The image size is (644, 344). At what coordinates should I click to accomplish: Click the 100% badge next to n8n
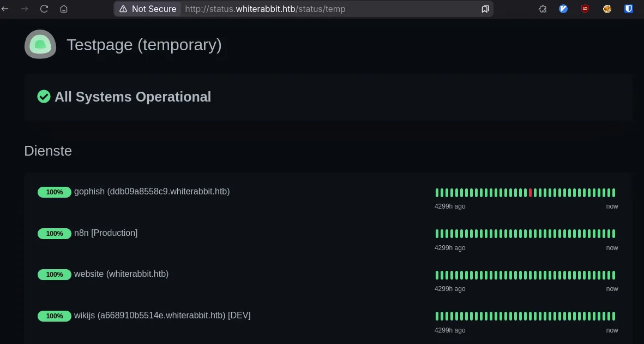click(55, 233)
